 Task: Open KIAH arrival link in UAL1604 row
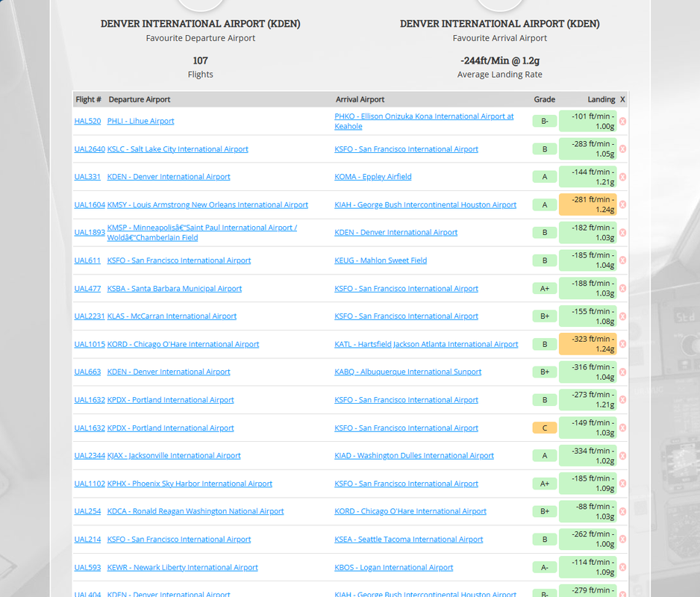[x=425, y=205]
